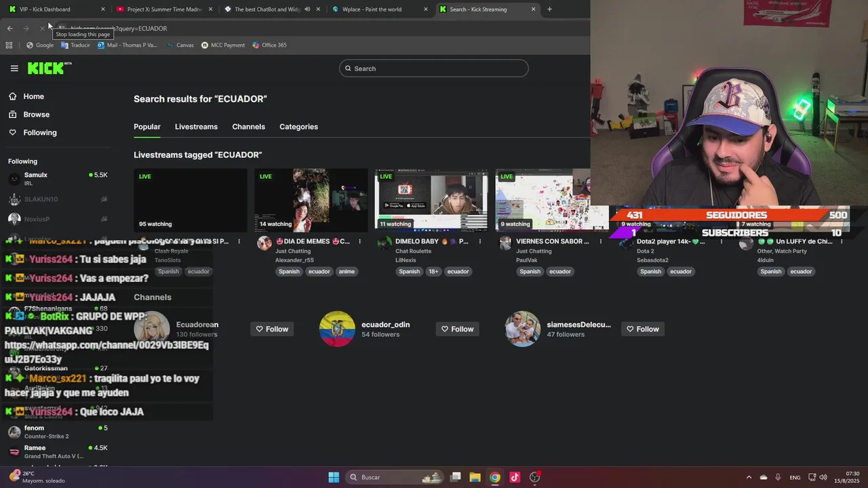Open options menu for VIERNES CON SABOR stream
868x488 pixels.
[x=601, y=241]
